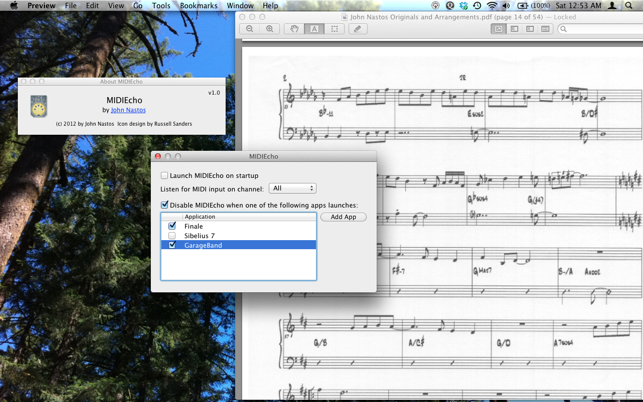This screenshot has height=402, width=643.
Task: Open the MIDI input channel dropdown
Action: pos(292,188)
